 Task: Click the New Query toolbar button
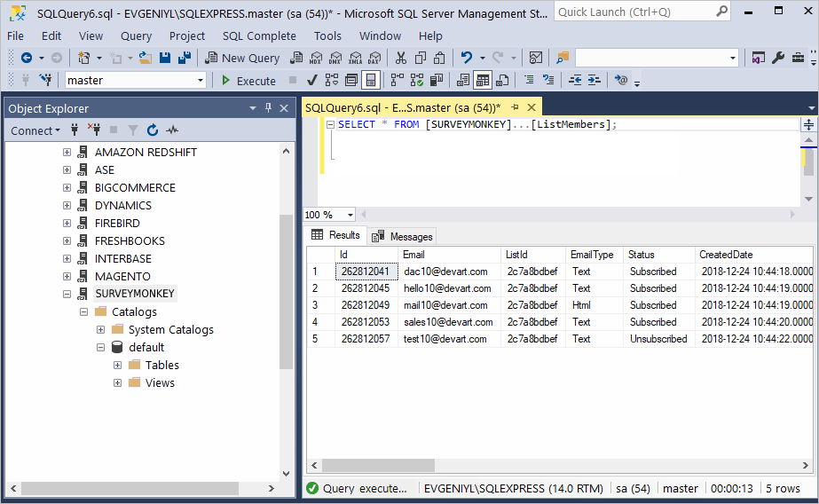click(242, 58)
